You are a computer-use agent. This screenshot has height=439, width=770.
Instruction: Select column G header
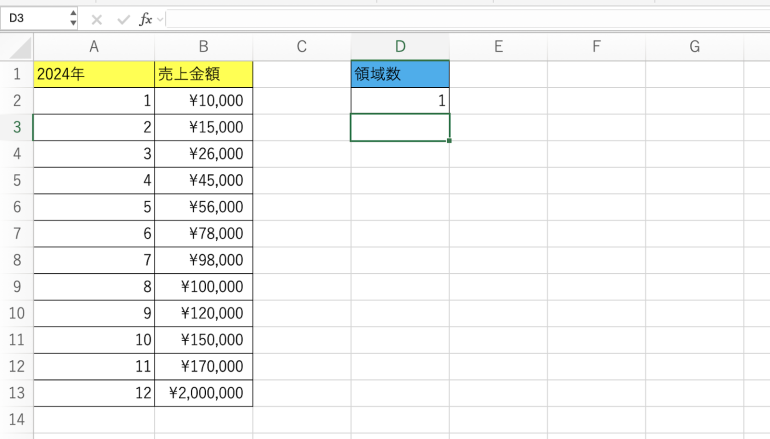pyautogui.click(x=694, y=47)
